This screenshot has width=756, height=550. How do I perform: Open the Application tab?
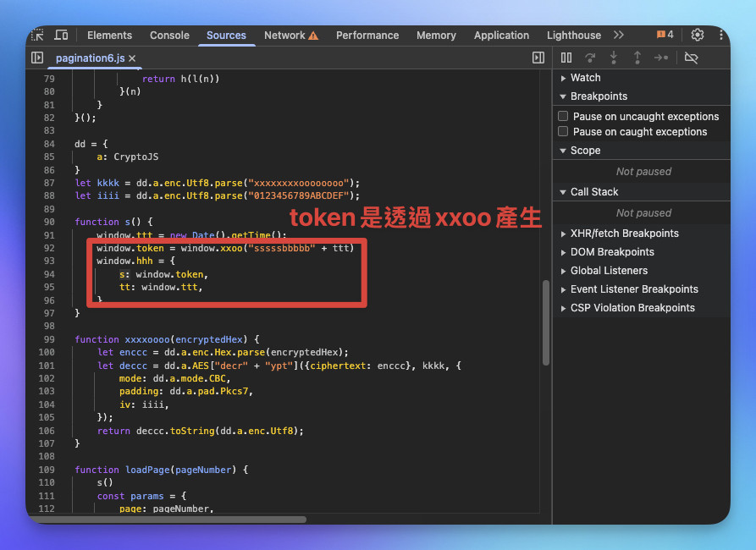[501, 36]
